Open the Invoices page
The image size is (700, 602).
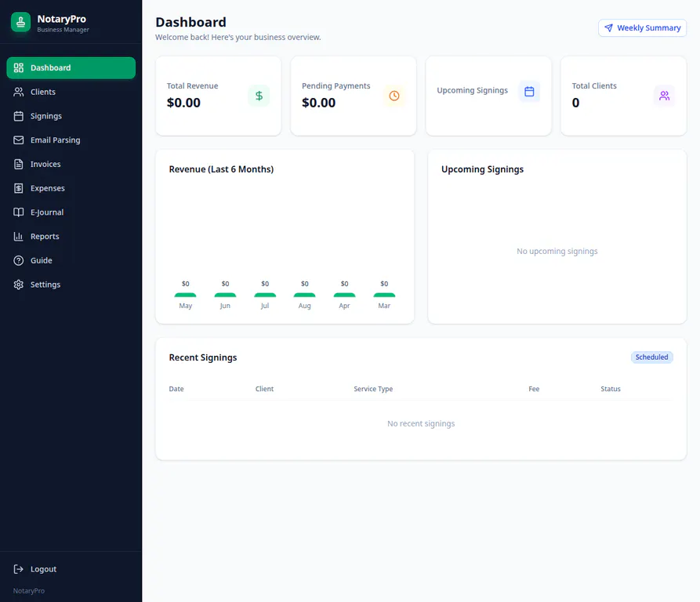click(x=71, y=165)
